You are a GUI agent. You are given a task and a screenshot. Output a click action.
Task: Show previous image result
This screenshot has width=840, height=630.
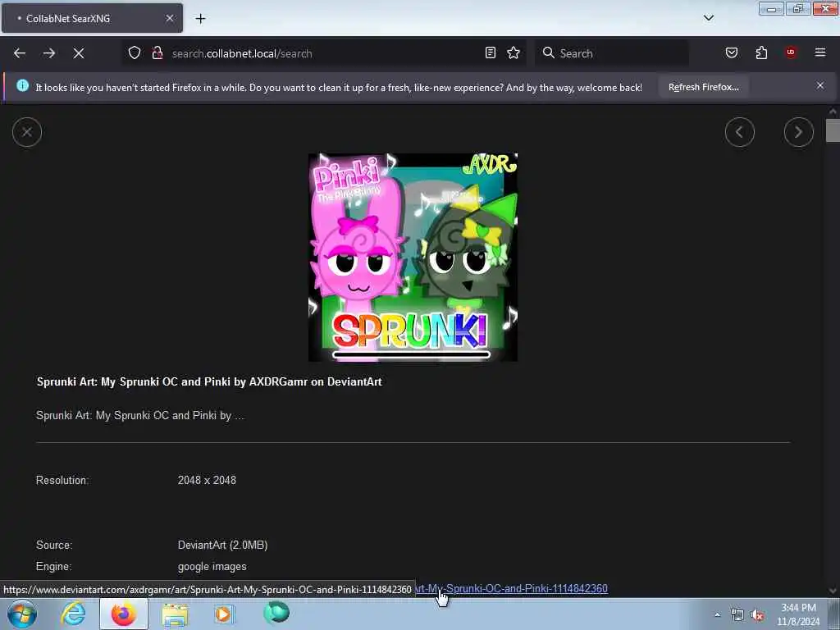740,132
